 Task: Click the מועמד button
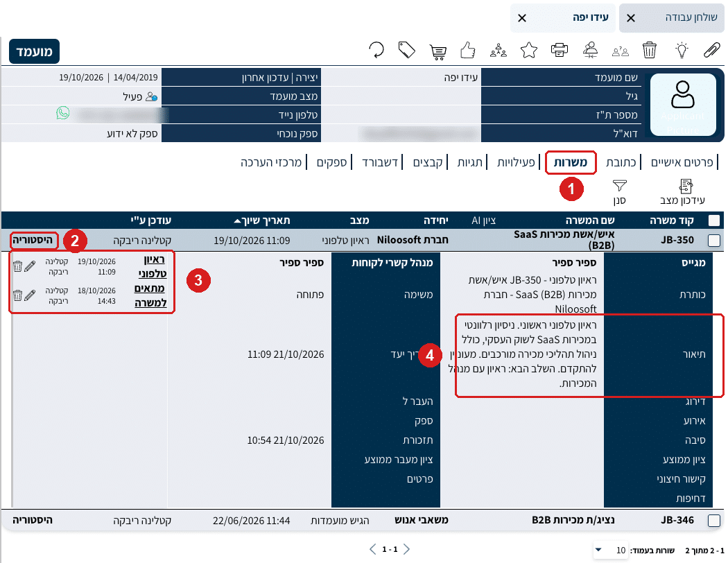pyautogui.click(x=35, y=51)
